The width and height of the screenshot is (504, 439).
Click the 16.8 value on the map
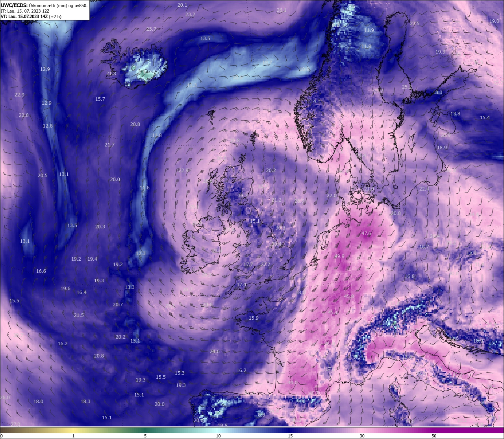409,276
